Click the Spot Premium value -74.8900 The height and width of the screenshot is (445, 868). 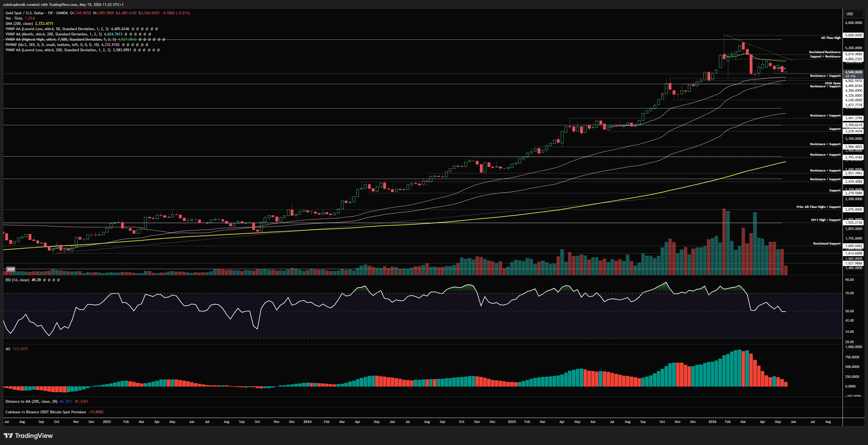pos(96,412)
